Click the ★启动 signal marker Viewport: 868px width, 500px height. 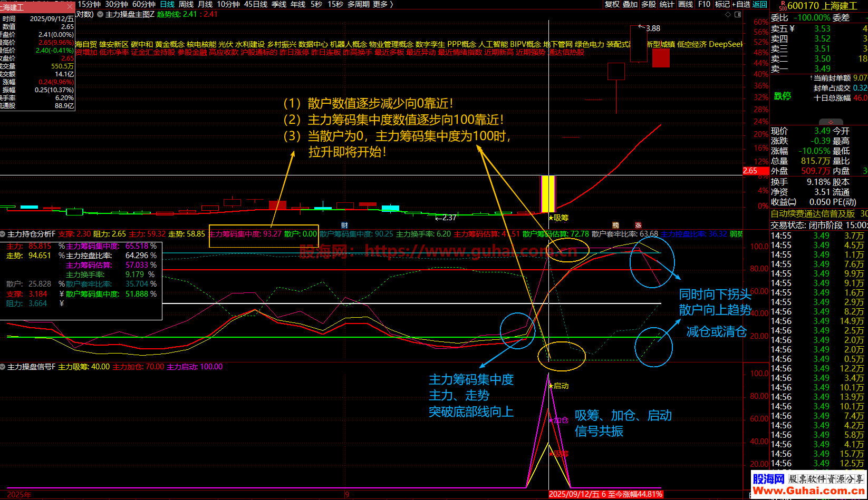[x=558, y=386]
